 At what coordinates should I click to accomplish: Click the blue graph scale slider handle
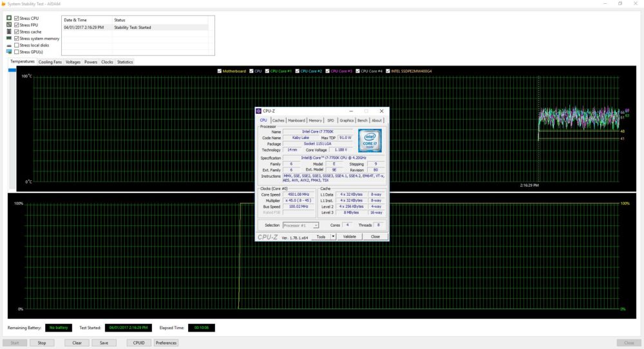click(12, 70)
